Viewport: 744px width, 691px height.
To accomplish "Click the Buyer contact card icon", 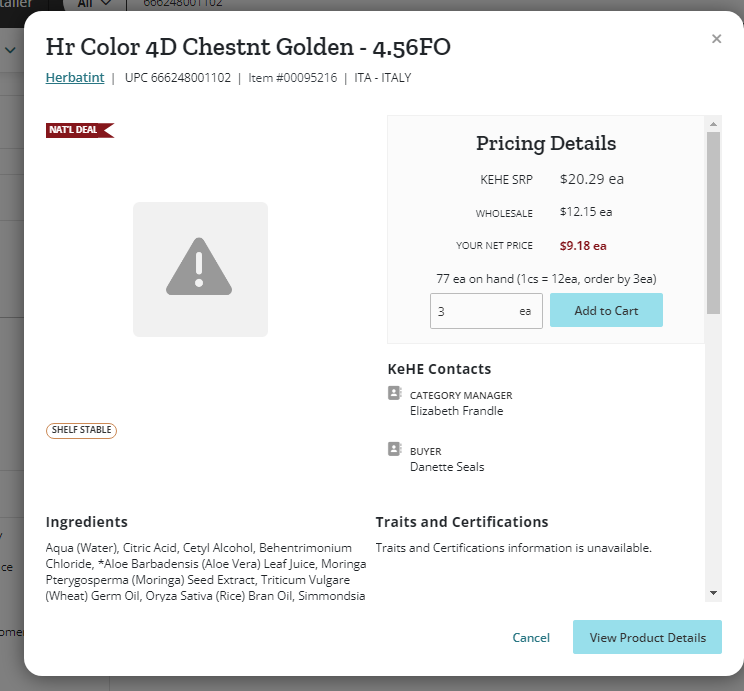I will pos(394,449).
